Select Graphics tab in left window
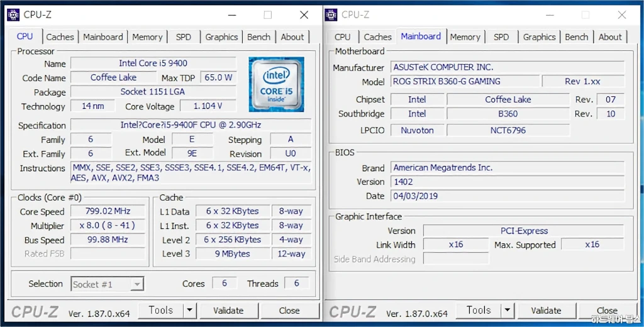 (x=222, y=37)
